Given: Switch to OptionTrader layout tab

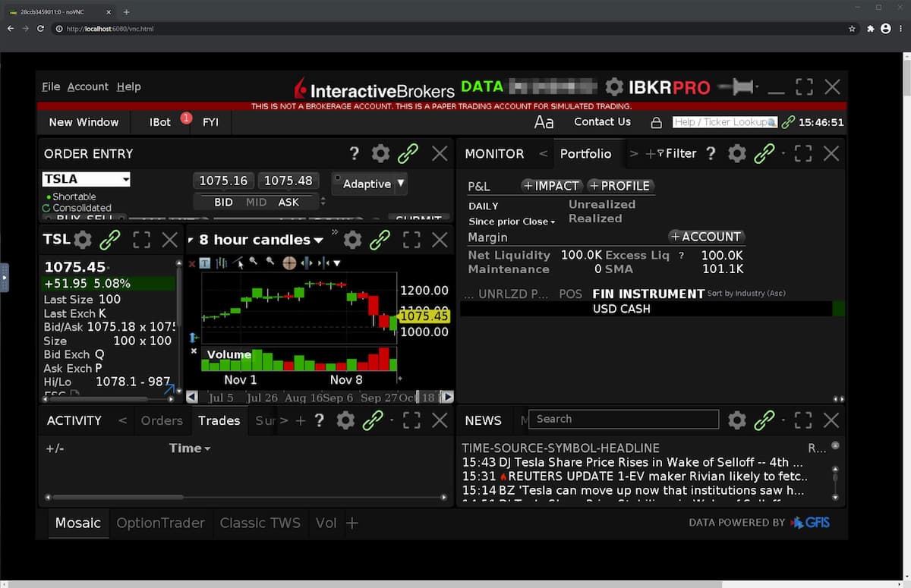Looking at the screenshot, I should click(x=160, y=523).
